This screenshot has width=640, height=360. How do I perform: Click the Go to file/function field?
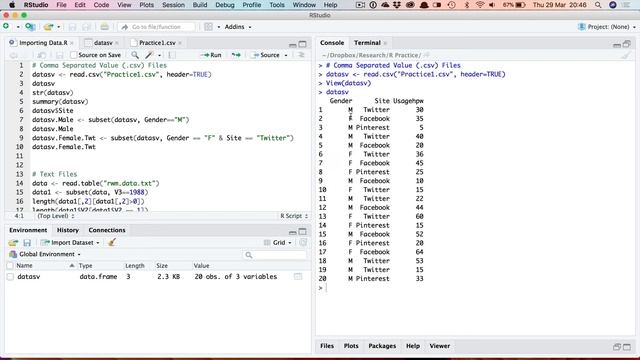157,27
